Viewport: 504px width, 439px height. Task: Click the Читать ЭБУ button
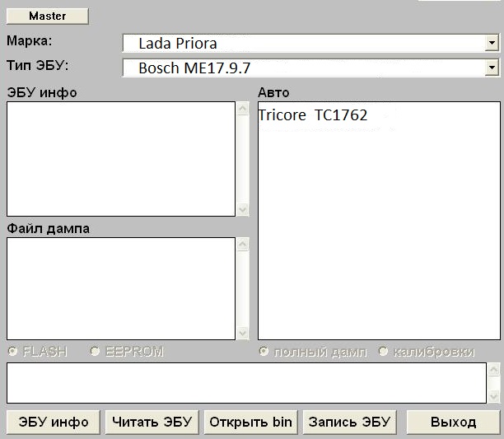pyautogui.click(x=152, y=422)
